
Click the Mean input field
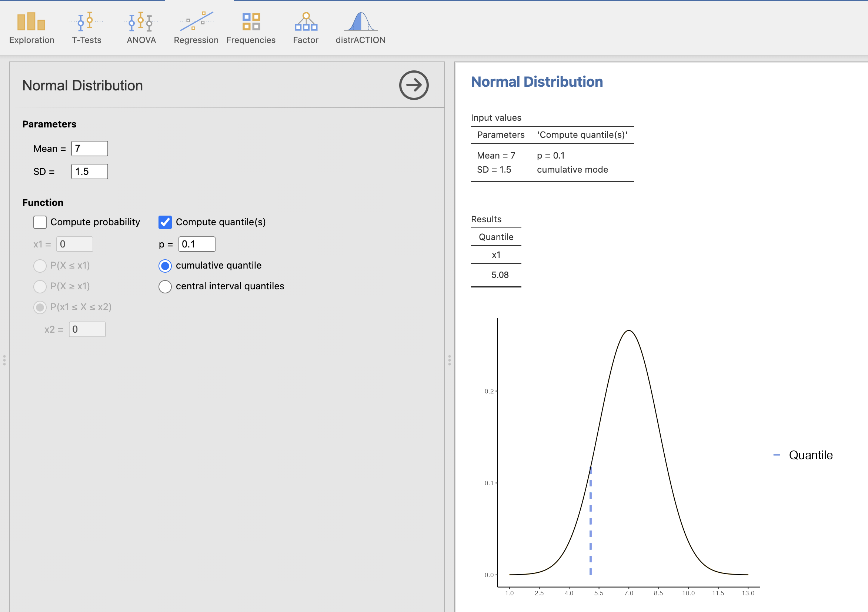click(x=90, y=149)
